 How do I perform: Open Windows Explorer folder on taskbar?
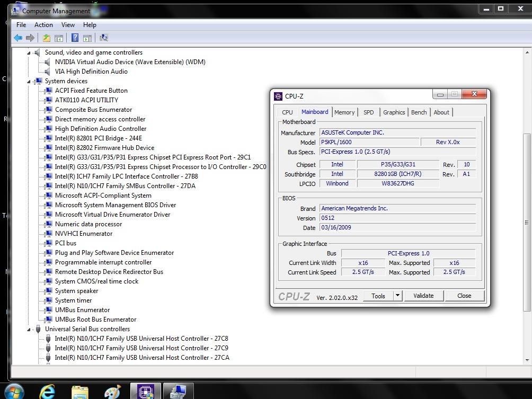(79, 393)
